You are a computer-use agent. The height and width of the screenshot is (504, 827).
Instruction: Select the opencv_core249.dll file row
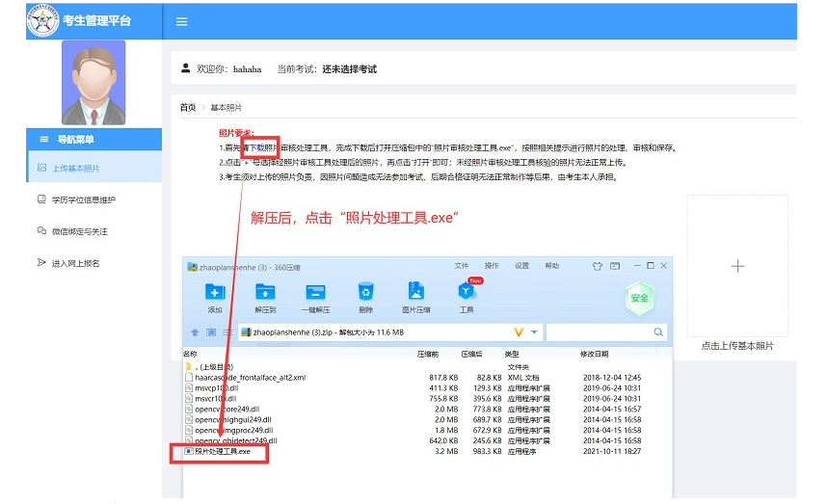[427, 410]
